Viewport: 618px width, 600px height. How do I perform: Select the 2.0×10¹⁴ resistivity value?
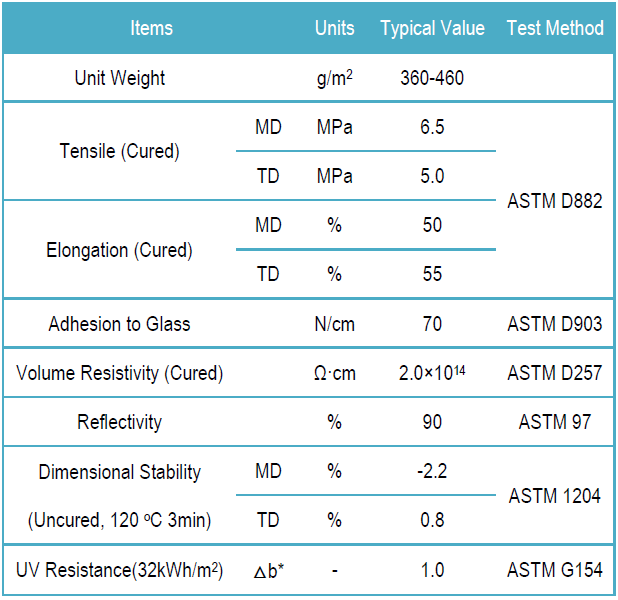point(432,373)
